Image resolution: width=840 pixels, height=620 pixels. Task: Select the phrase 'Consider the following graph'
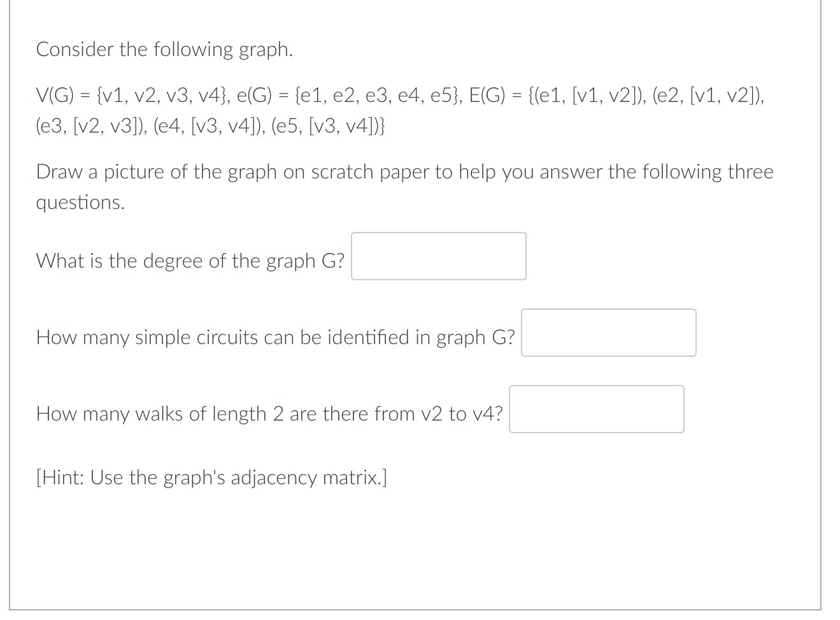click(x=164, y=49)
